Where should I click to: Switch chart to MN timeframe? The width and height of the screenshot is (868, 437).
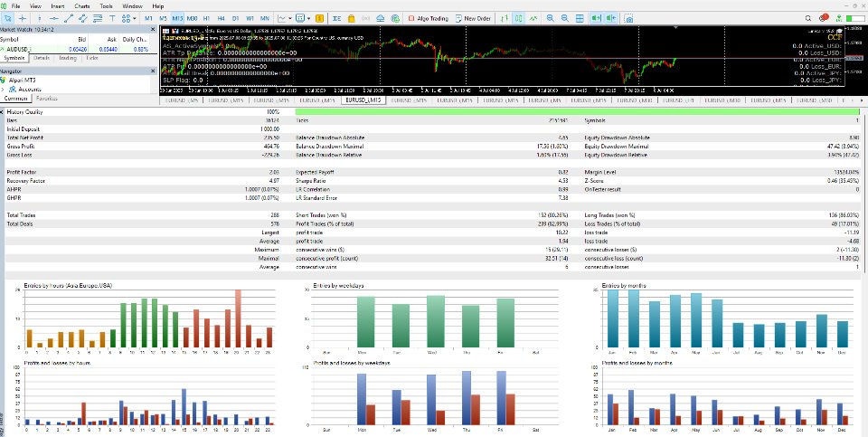[265, 18]
